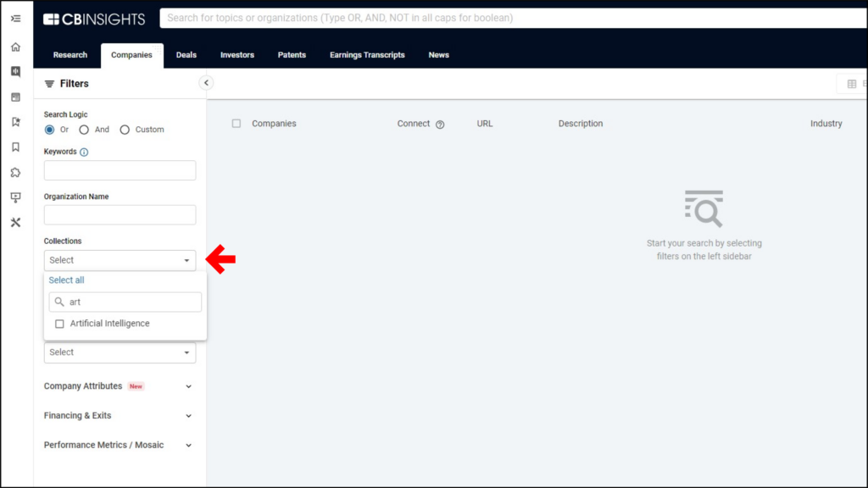Sort by the Companies column header
This screenshot has width=868, height=488.
(274, 124)
